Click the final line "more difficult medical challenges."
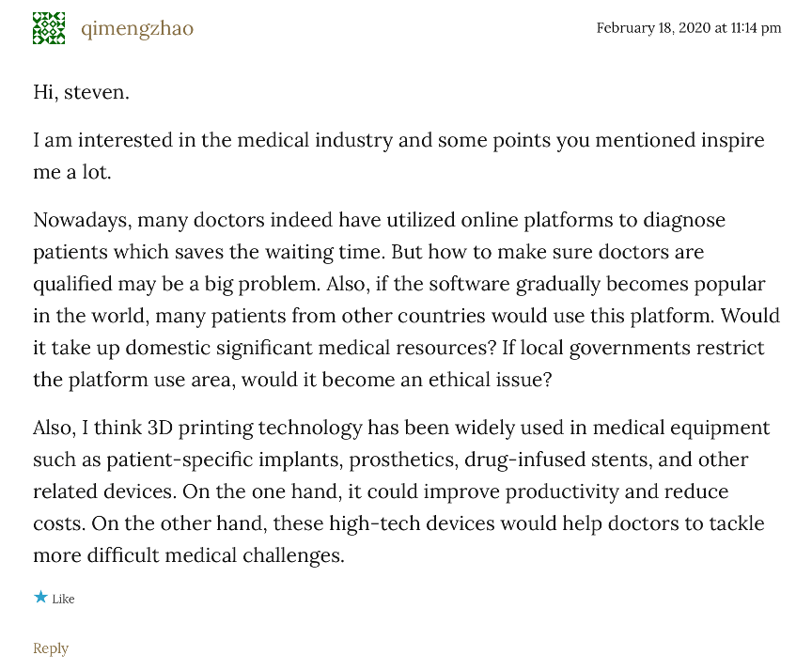Screen dimensions: 812x671 click(x=189, y=556)
